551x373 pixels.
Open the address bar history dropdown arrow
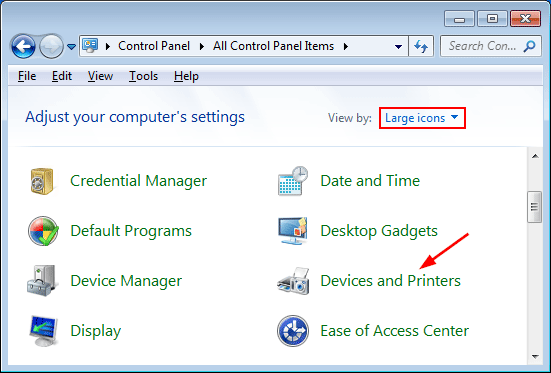[398, 46]
